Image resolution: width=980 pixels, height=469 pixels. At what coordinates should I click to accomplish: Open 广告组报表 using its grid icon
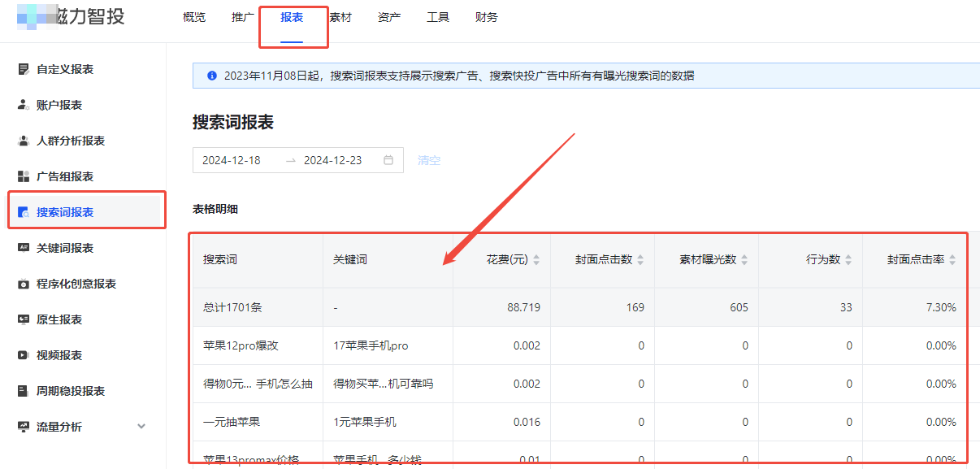click(x=24, y=176)
